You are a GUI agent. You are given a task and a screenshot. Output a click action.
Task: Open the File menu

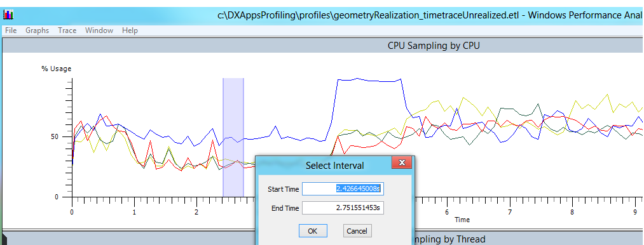click(11, 30)
